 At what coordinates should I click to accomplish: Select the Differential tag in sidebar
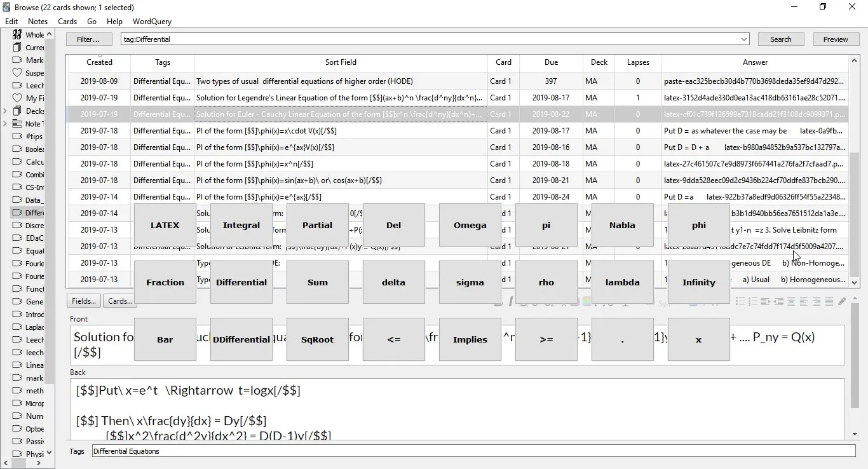click(x=33, y=213)
